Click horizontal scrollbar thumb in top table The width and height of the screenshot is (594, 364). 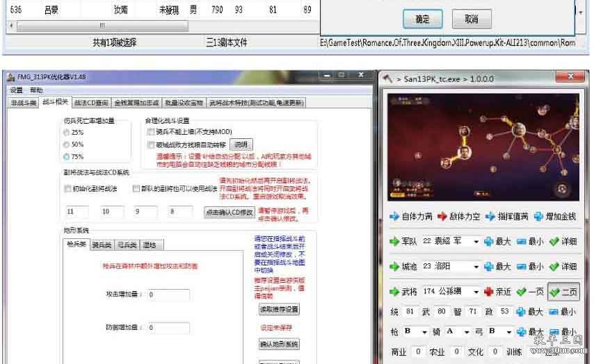click(102, 26)
